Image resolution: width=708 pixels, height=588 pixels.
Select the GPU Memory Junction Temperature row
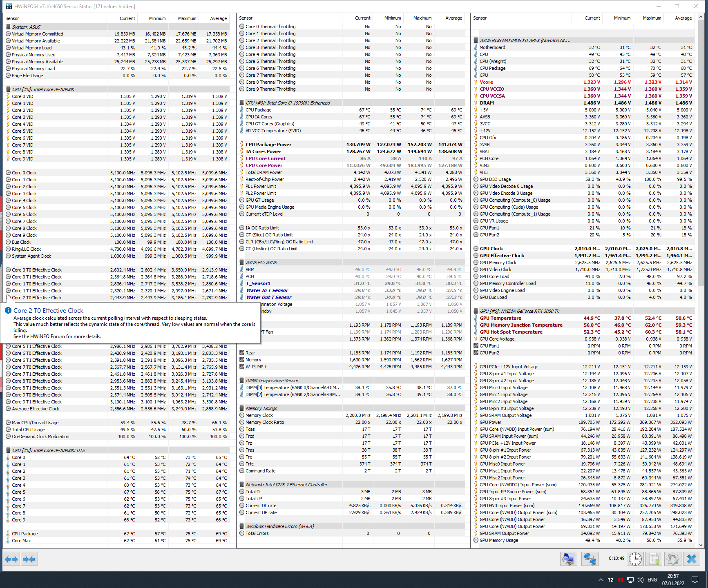pyautogui.click(x=584, y=325)
